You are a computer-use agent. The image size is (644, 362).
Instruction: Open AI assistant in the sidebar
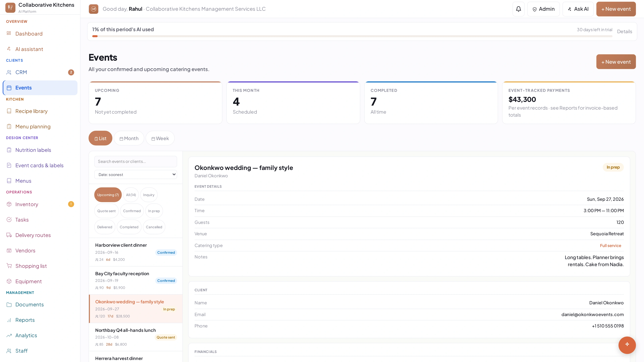(x=40, y=49)
